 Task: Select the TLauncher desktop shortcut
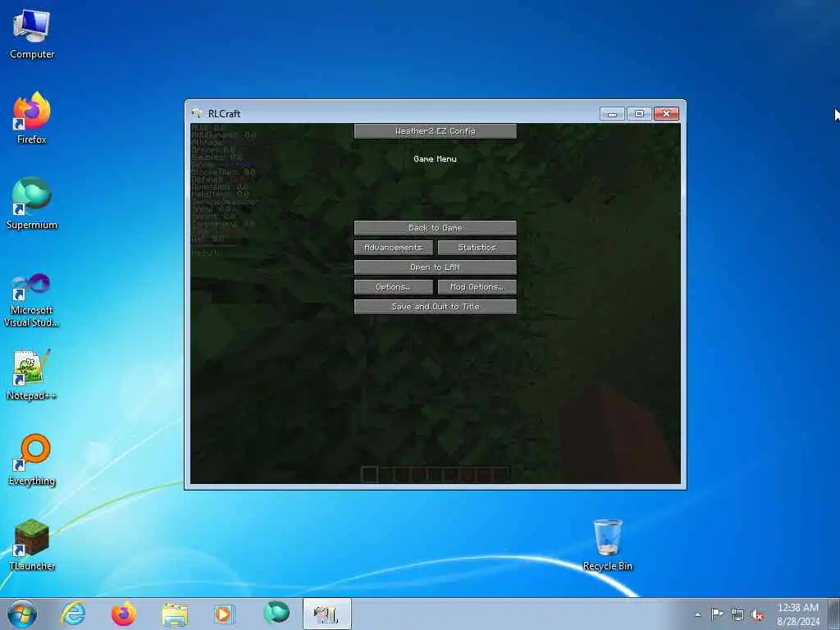pyautogui.click(x=32, y=545)
